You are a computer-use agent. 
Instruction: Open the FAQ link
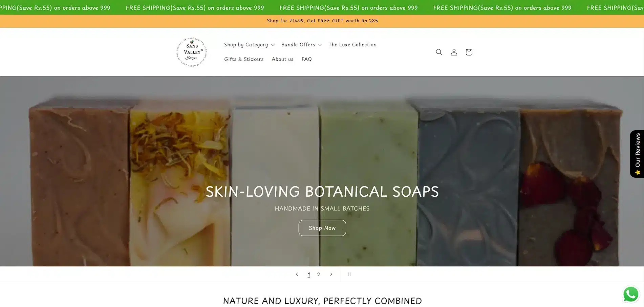(307, 59)
